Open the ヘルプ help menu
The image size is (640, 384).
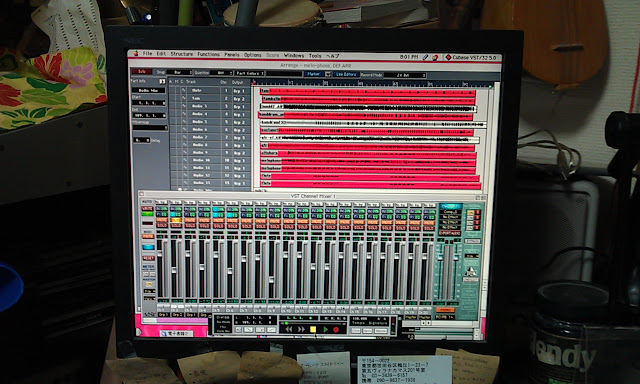pos(333,56)
